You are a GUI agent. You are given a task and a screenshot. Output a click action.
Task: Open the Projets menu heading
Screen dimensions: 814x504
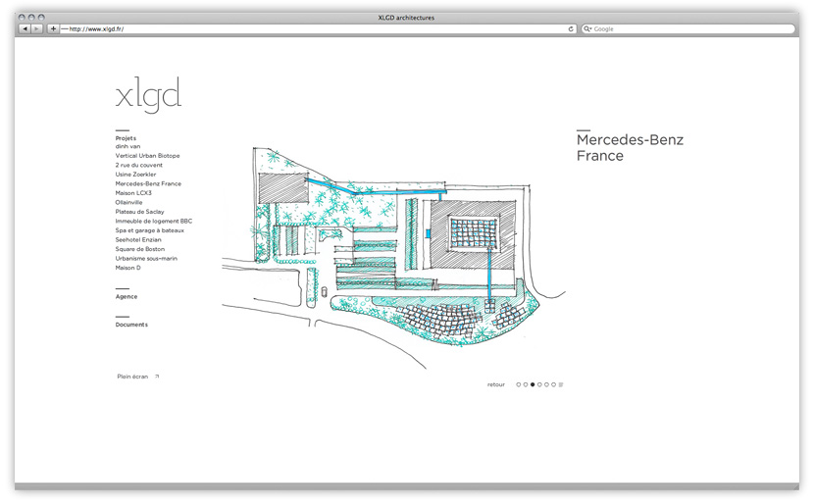pos(126,138)
